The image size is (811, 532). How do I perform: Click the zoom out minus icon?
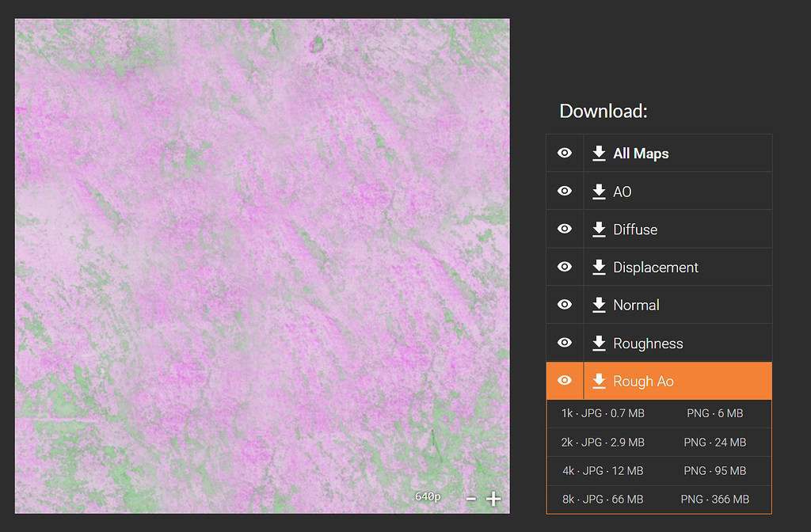click(471, 498)
